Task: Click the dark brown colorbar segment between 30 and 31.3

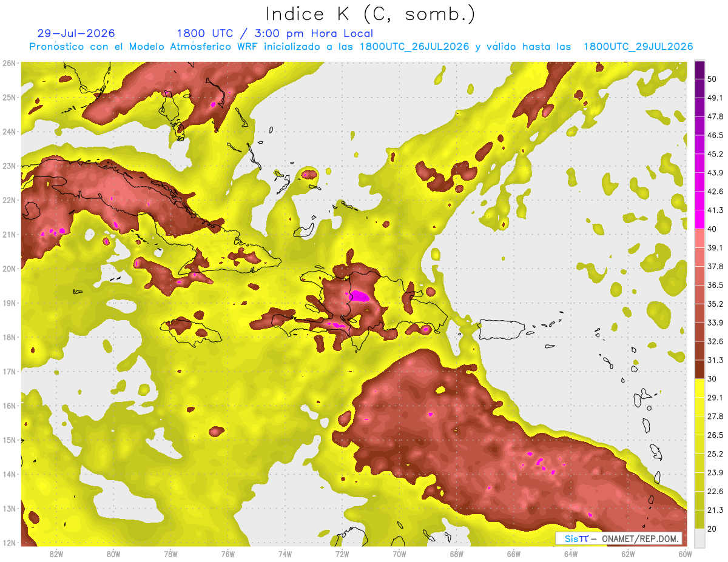Action: [x=699, y=370]
